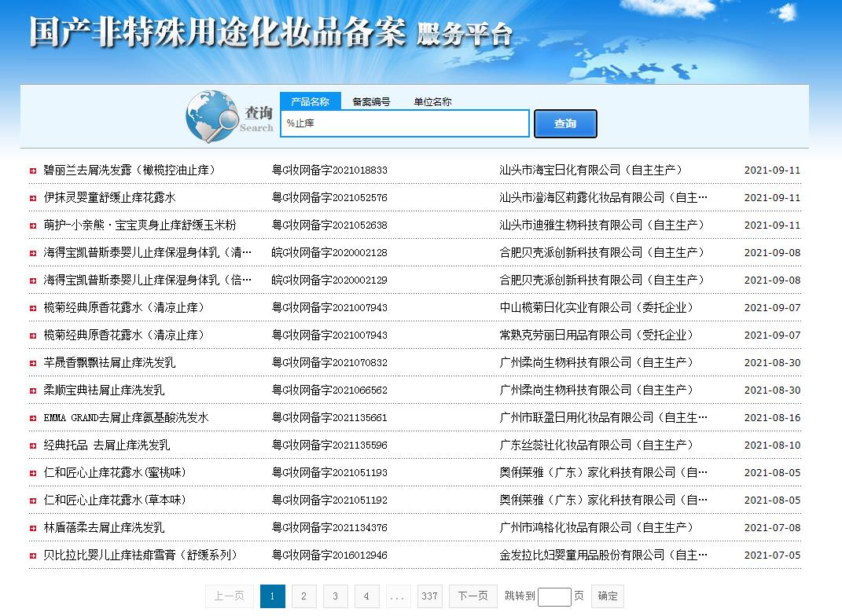Image resolution: width=842 pixels, height=616 pixels.
Task: Click red arrow icon beside 经典托品 去屑止痒洗发乳
Action: tap(33, 446)
